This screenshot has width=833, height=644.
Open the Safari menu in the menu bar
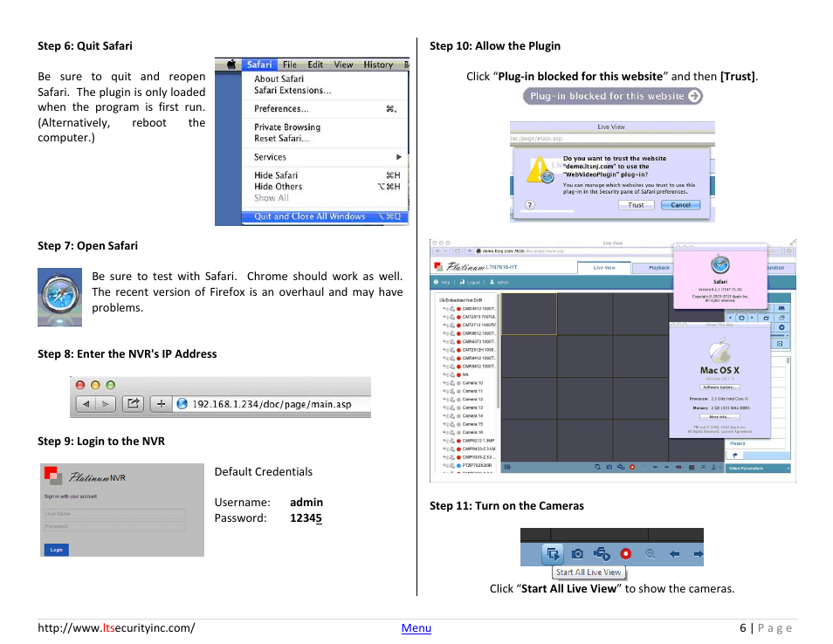click(x=259, y=65)
